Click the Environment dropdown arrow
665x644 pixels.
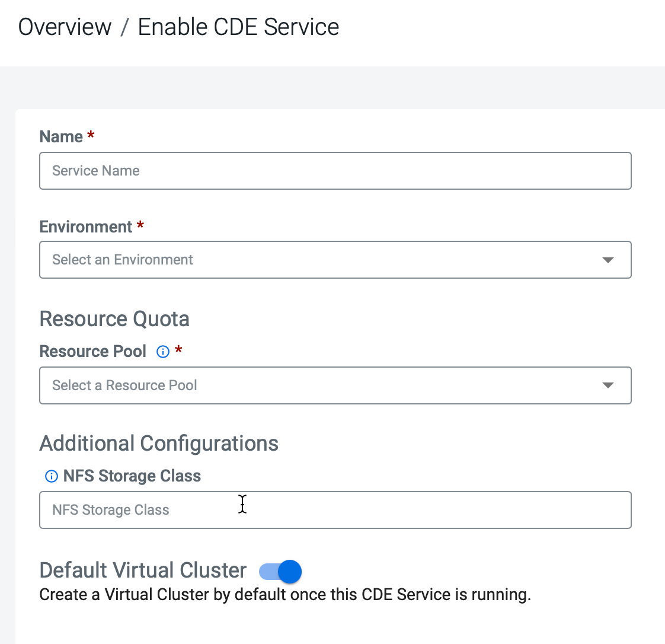[x=608, y=260]
